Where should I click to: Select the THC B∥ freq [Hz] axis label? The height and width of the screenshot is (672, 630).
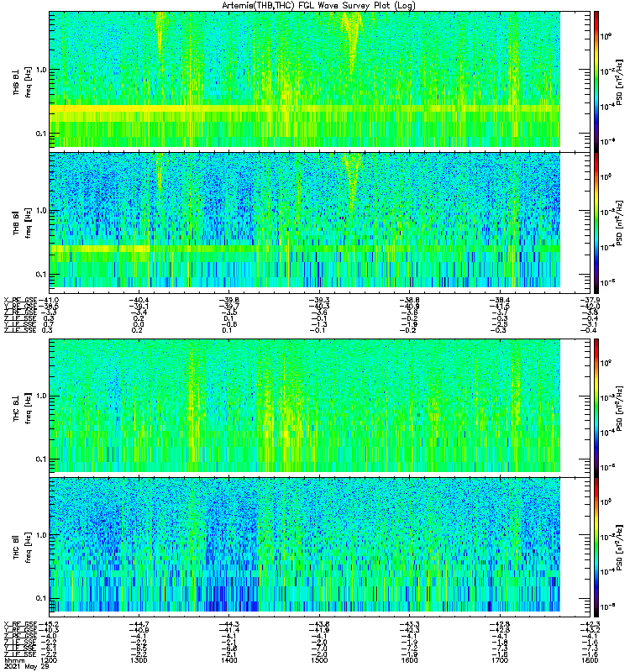tap(29, 548)
